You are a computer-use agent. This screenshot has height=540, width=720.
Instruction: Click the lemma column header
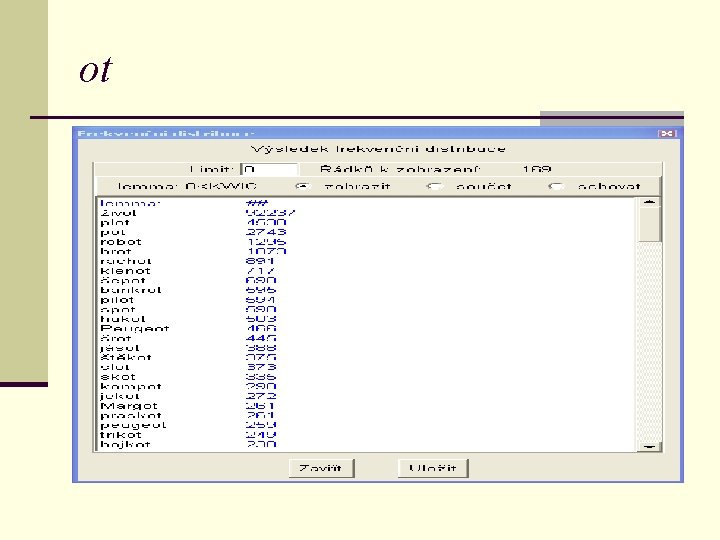click(130, 203)
